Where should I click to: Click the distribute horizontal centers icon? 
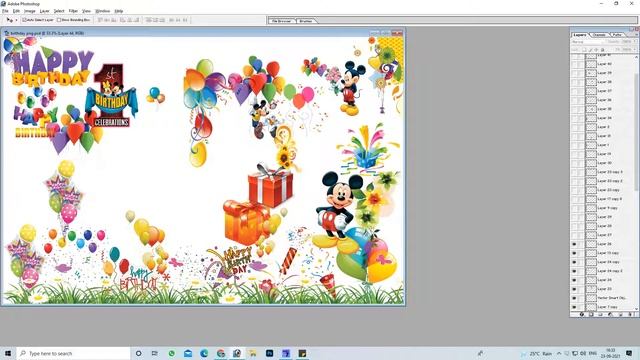[178, 20]
